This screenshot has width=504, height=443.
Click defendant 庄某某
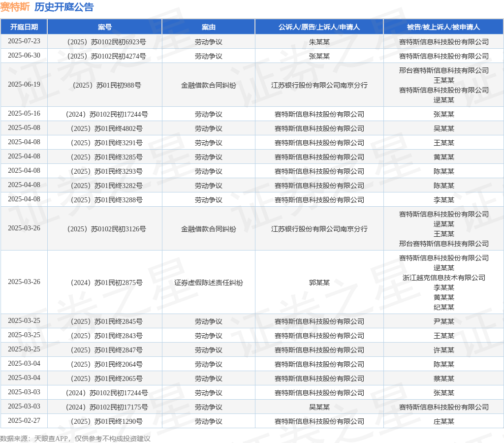(443, 421)
